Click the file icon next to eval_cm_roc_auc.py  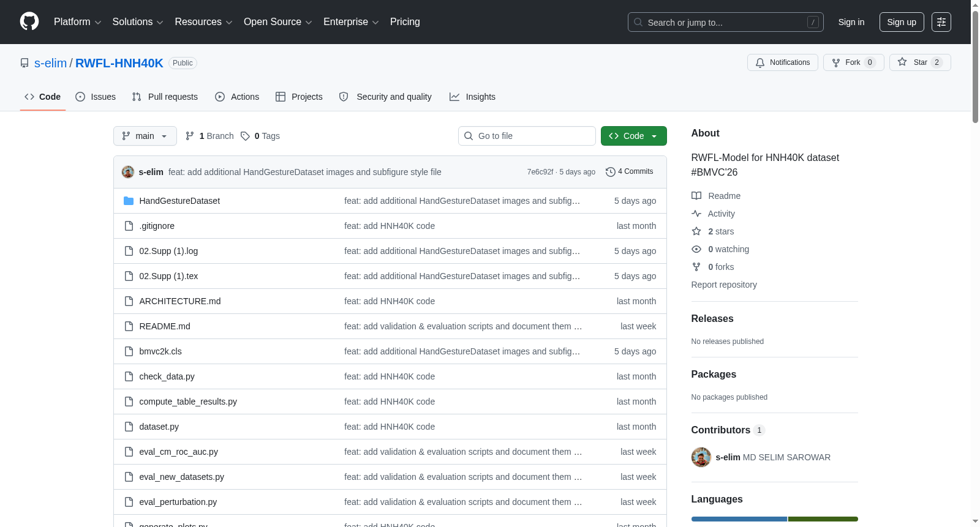tap(129, 452)
